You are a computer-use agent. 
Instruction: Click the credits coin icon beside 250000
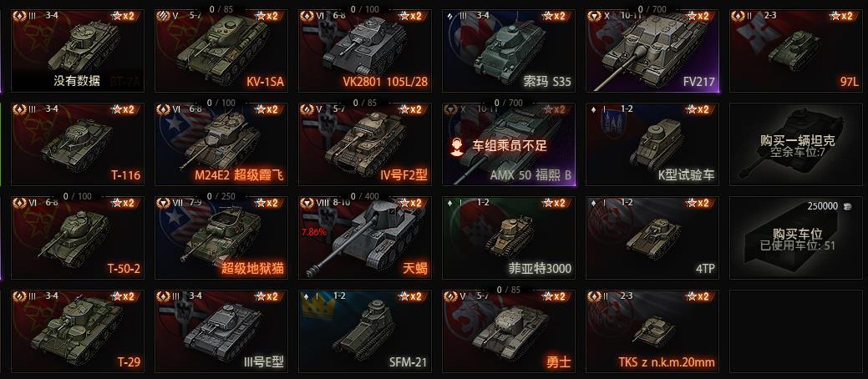coord(847,206)
